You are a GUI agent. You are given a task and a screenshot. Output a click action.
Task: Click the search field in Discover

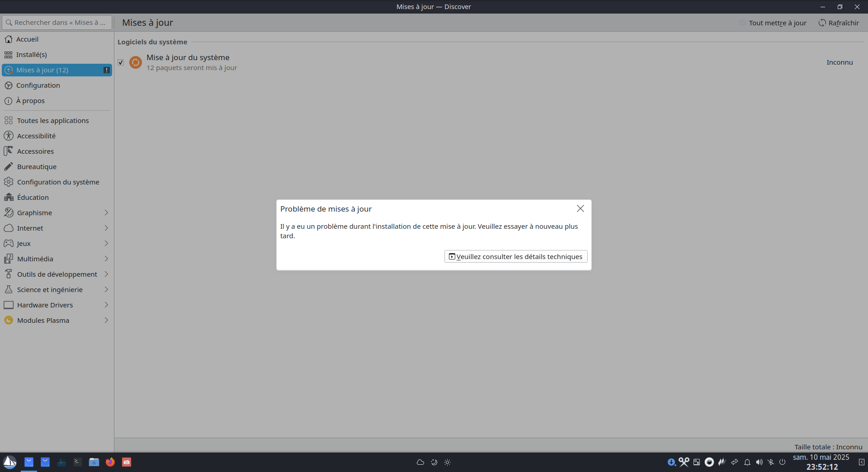click(57, 23)
